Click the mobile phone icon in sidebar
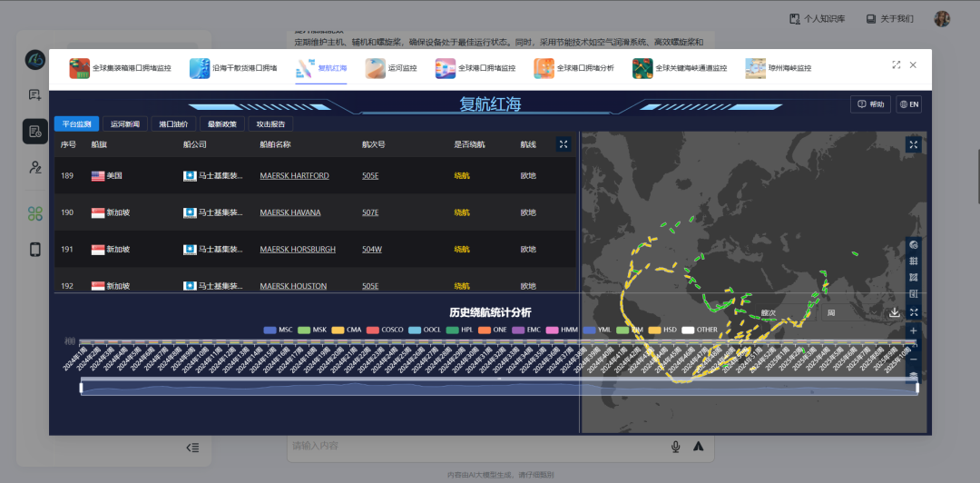This screenshot has width=980, height=483. (x=35, y=250)
